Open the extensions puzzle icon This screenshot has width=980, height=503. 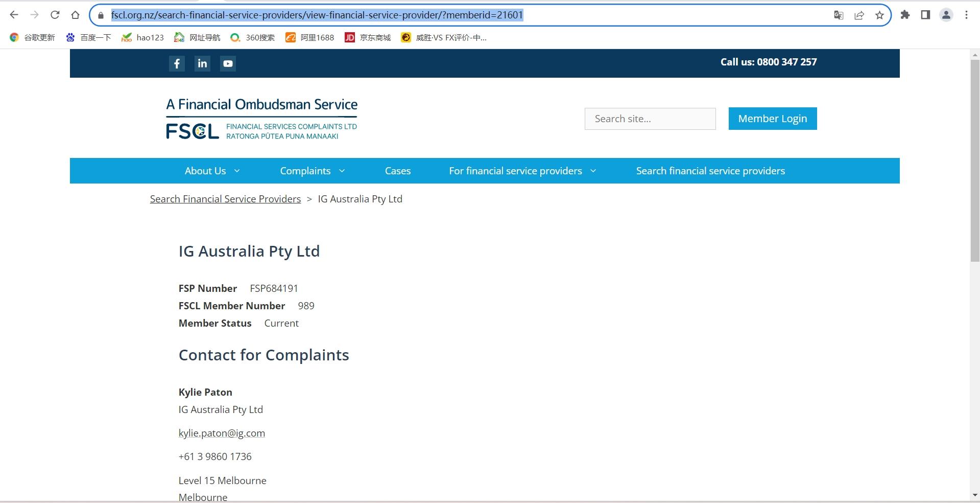click(x=905, y=15)
